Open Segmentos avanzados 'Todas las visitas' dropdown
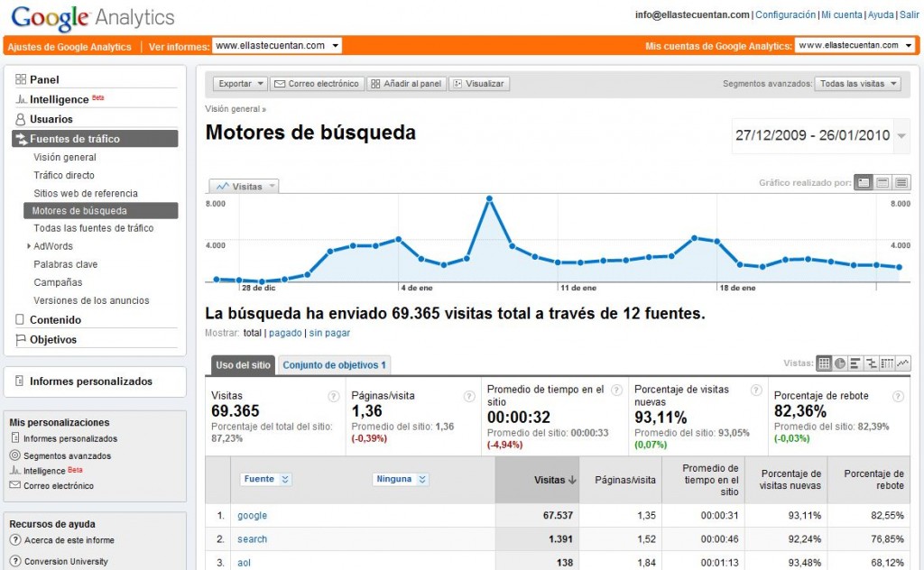The image size is (924, 570). pyautogui.click(x=858, y=84)
